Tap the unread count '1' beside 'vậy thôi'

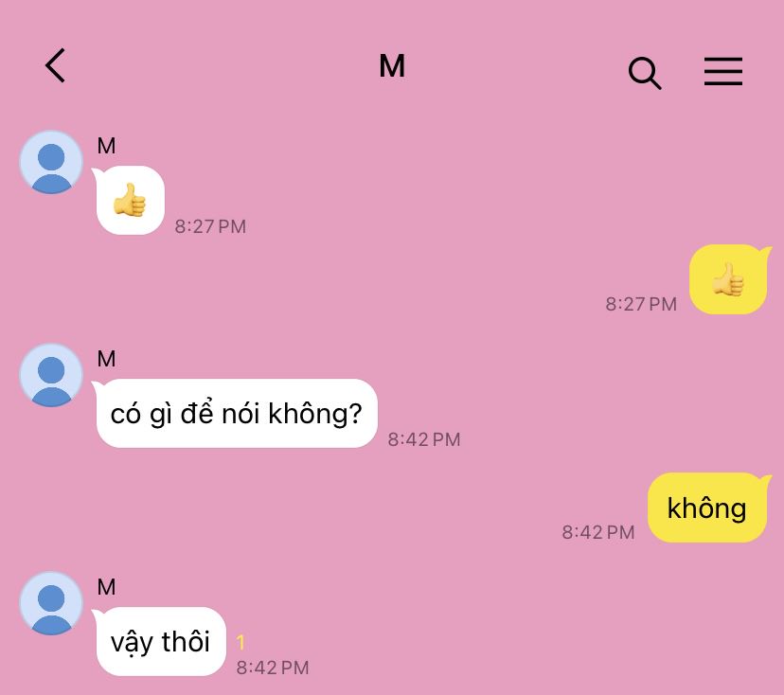point(241,642)
